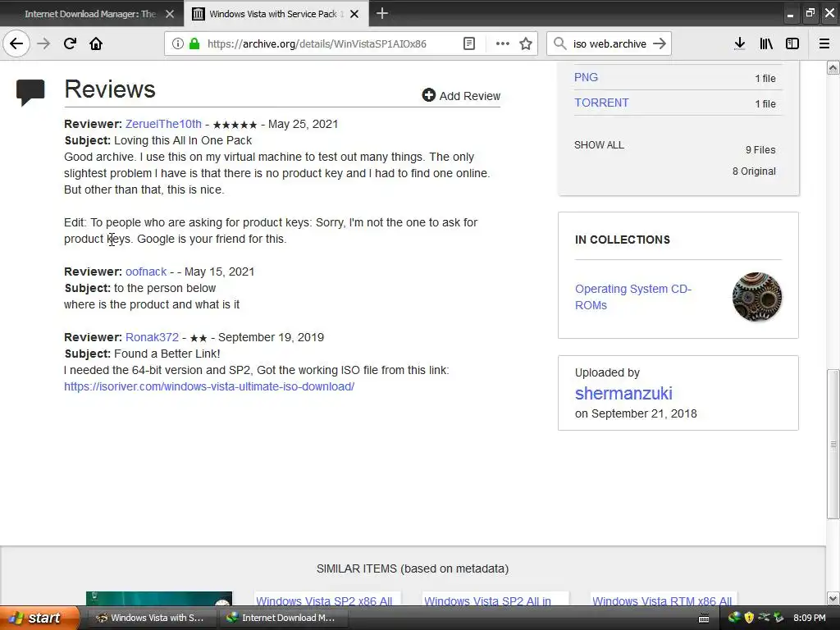Switch to Windows Vista with S... taskbar window
840x630 pixels.
pos(150,618)
